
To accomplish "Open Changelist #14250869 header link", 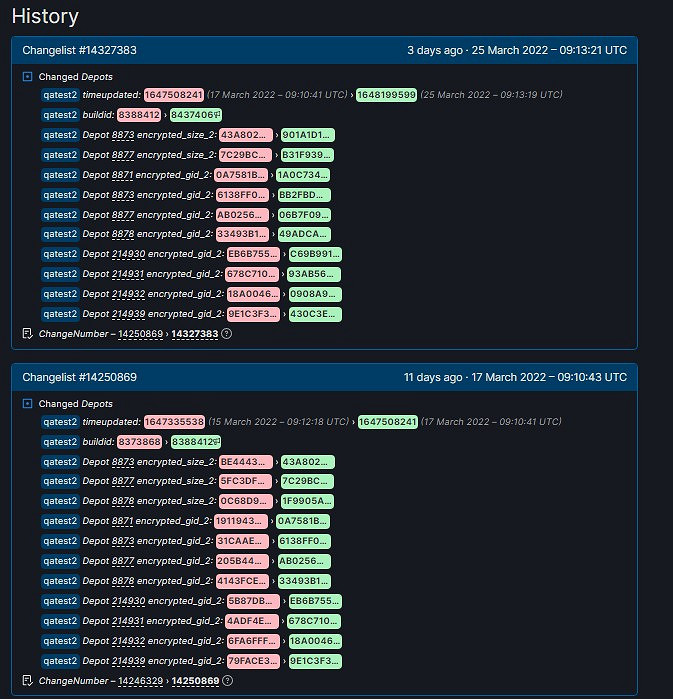I will coord(79,377).
